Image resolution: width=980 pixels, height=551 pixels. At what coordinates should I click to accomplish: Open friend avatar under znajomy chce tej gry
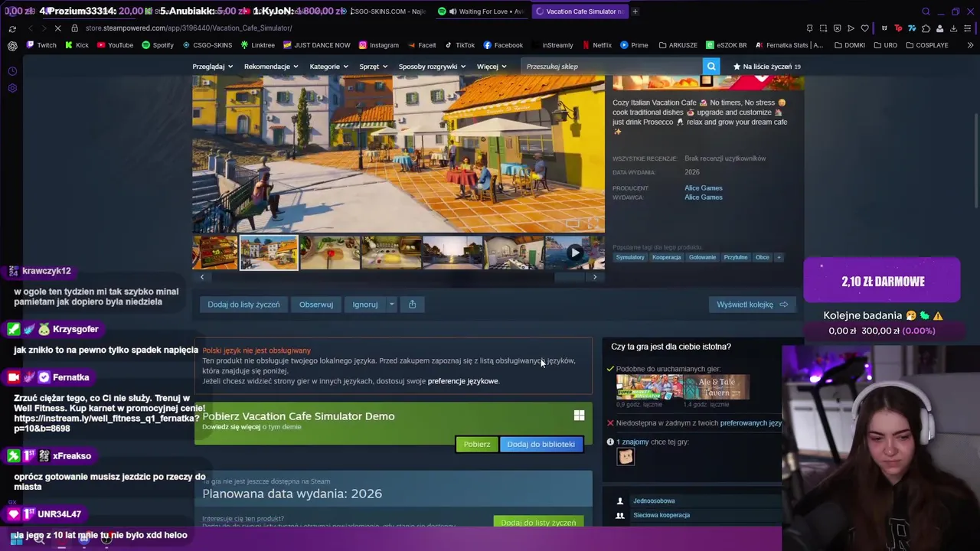(x=626, y=456)
